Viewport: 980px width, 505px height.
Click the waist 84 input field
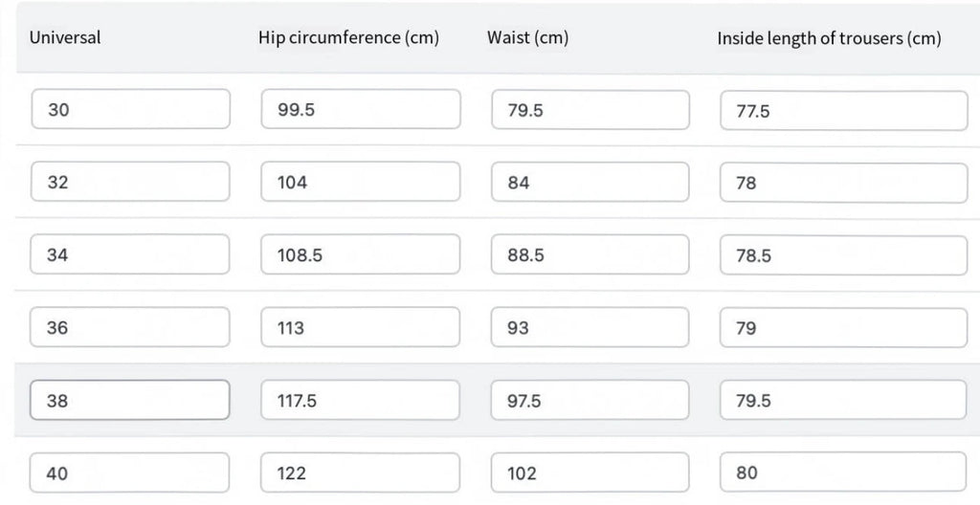590,182
